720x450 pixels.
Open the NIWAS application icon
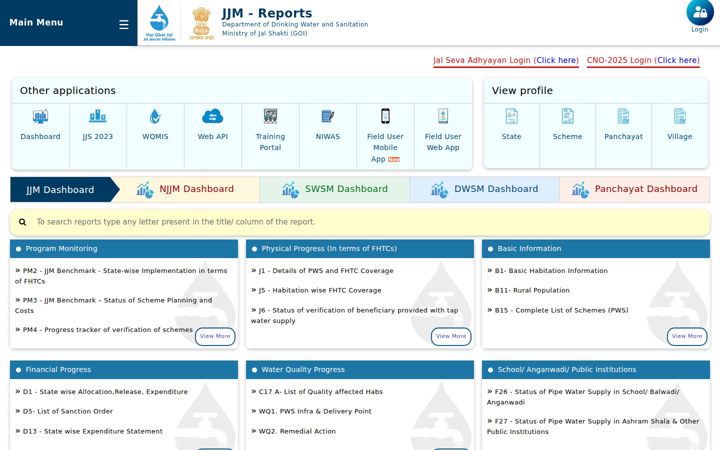[328, 116]
